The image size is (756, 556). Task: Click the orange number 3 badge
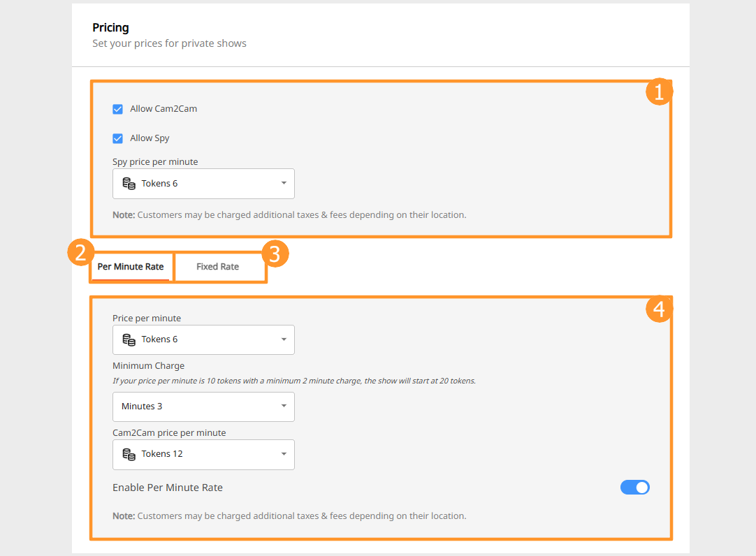coord(275,255)
